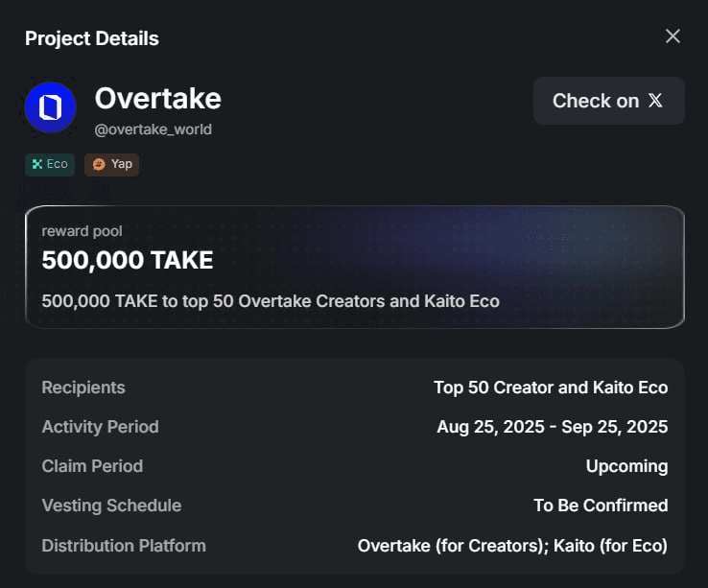Click the reward pool description text
This screenshot has width=708, height=588.
tap(271, 301)
